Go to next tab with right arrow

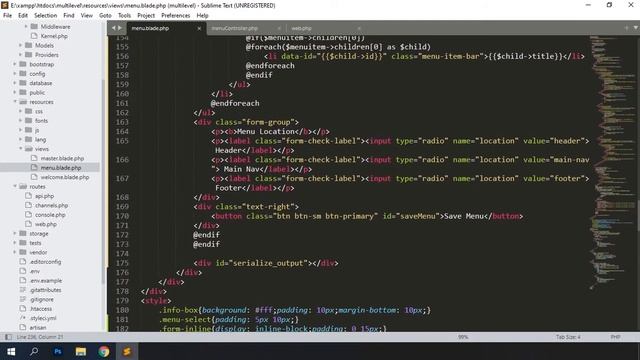tap(120, 28)
